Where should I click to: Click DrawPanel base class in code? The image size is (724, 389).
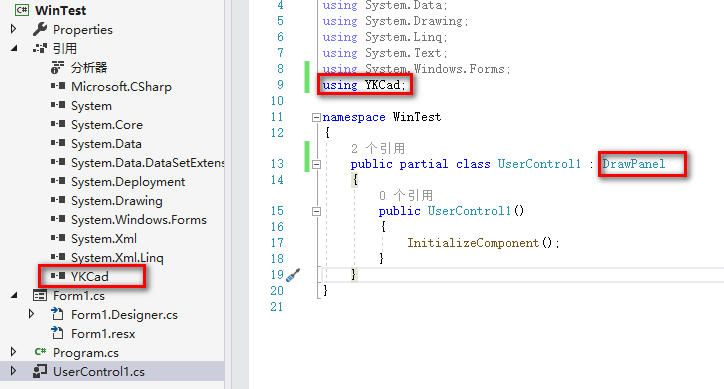(634, 164)
